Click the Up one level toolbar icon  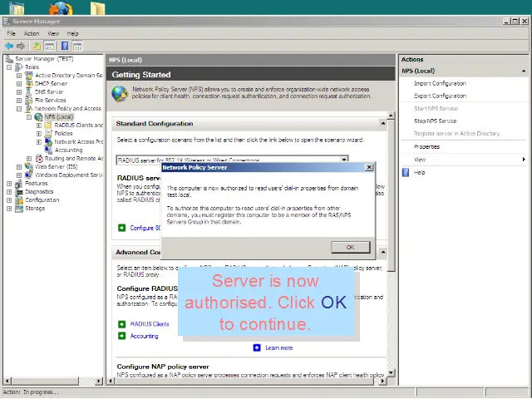tap(37, 46)
